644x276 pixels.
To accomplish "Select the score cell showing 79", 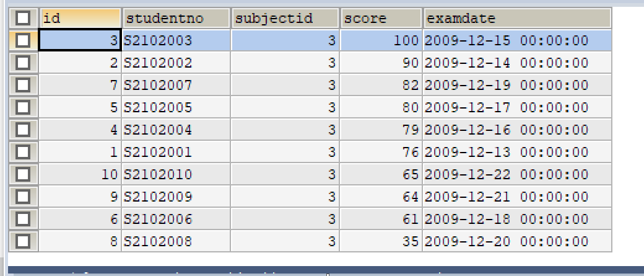I will click(x=381, y=130).
